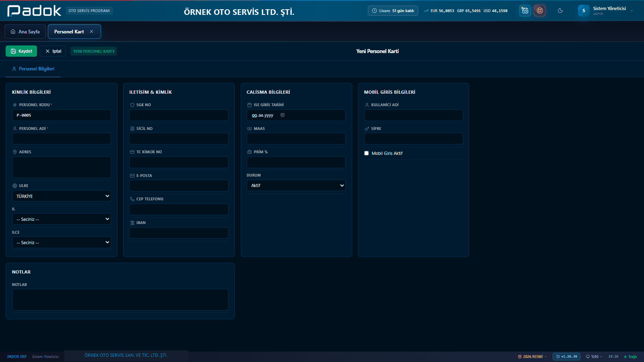Viewport: 644px width, 362px height.
Task: Open the ULKE dropdown showing TÜRKİYE
Action: (x=62, y=196)
